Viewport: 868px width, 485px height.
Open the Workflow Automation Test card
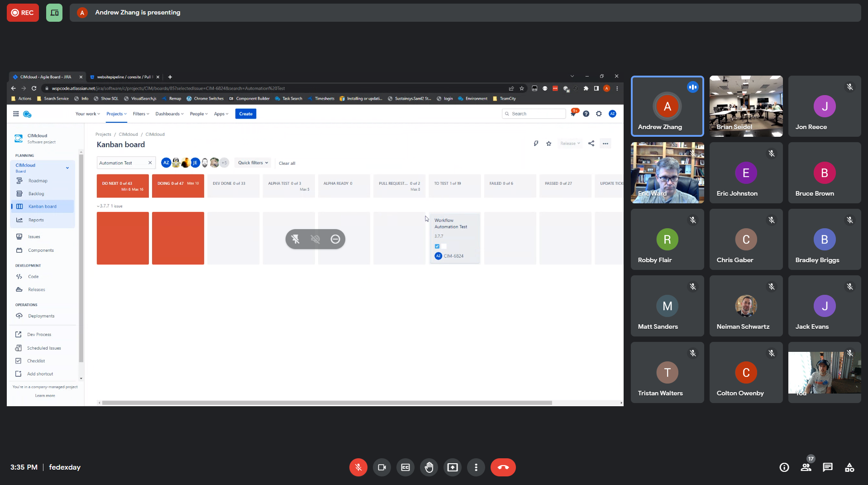pos(454,238)
